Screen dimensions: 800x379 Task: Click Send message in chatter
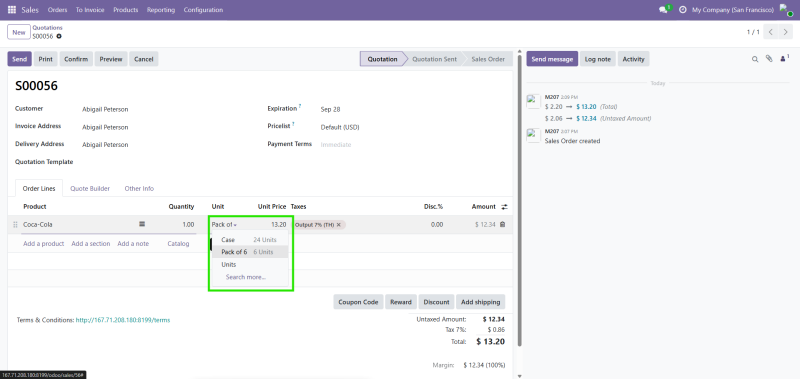[552, 59]
